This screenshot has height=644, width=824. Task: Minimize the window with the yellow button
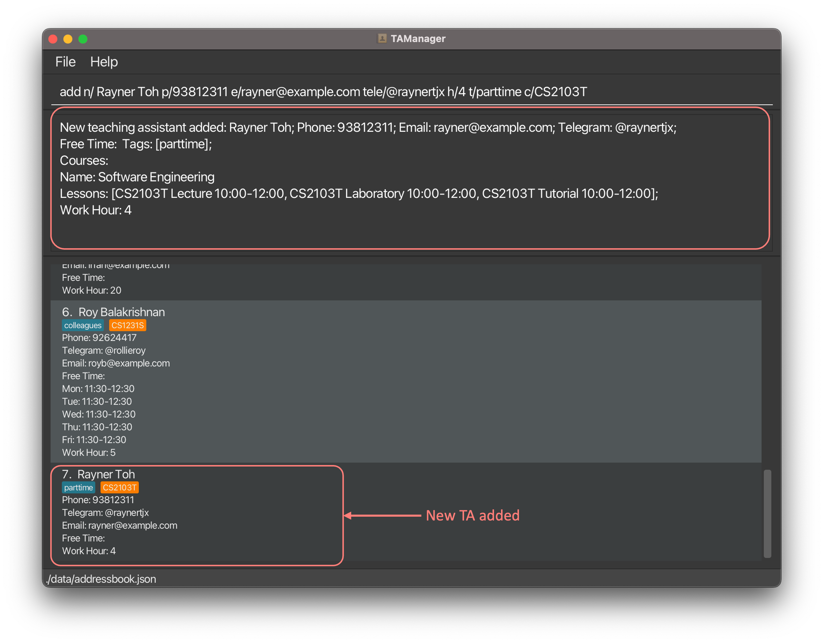coord(68,39)
